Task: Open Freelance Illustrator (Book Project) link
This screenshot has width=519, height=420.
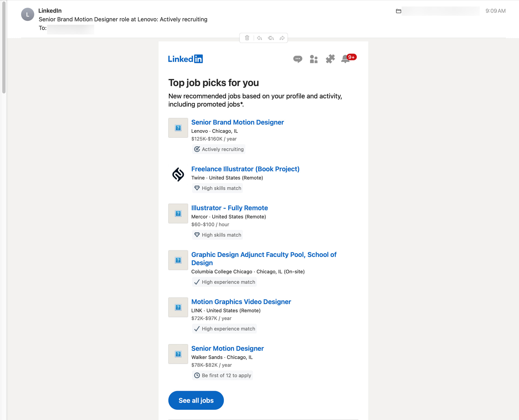Action: click(245, 169)
